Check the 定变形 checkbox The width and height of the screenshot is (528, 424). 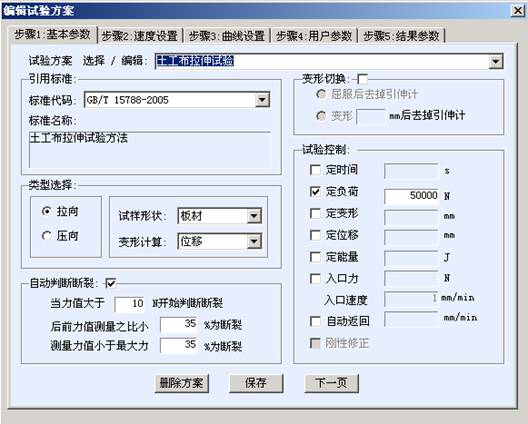[315, 213]
